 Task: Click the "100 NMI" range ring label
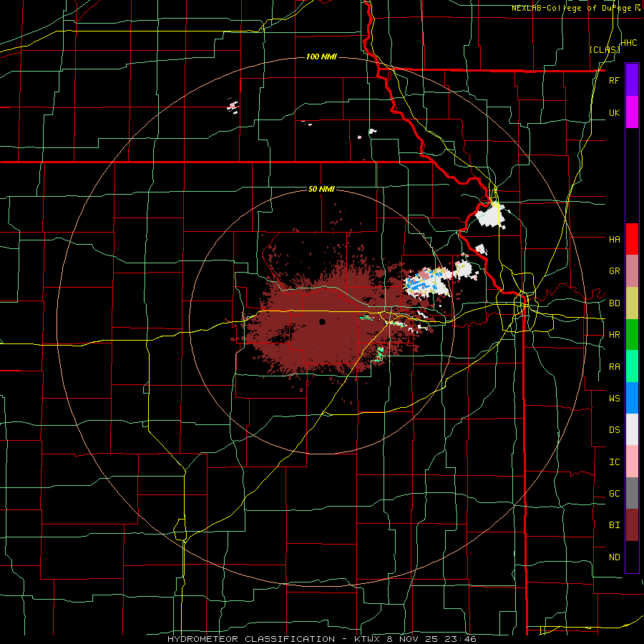click(x=321, y=57)
